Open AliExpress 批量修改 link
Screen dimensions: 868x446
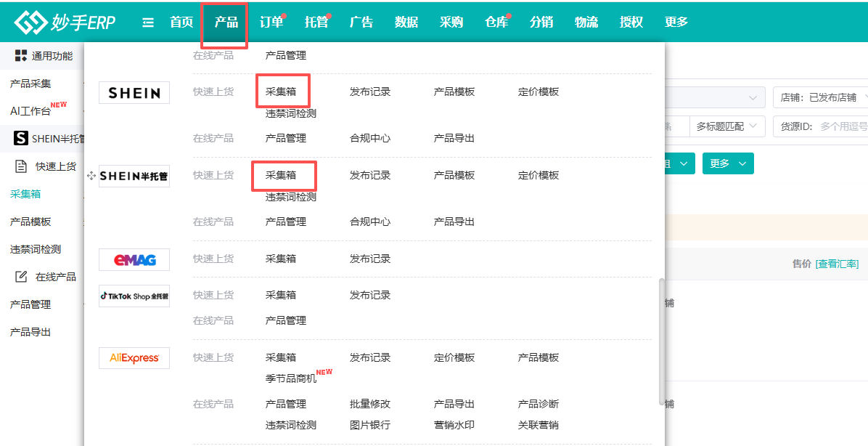point(370,404)
